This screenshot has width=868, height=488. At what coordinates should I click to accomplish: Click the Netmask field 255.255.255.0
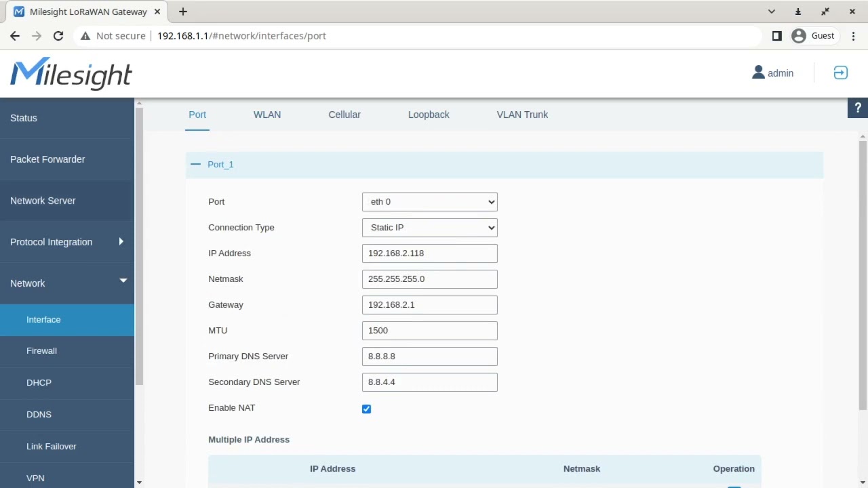point(430,279)
